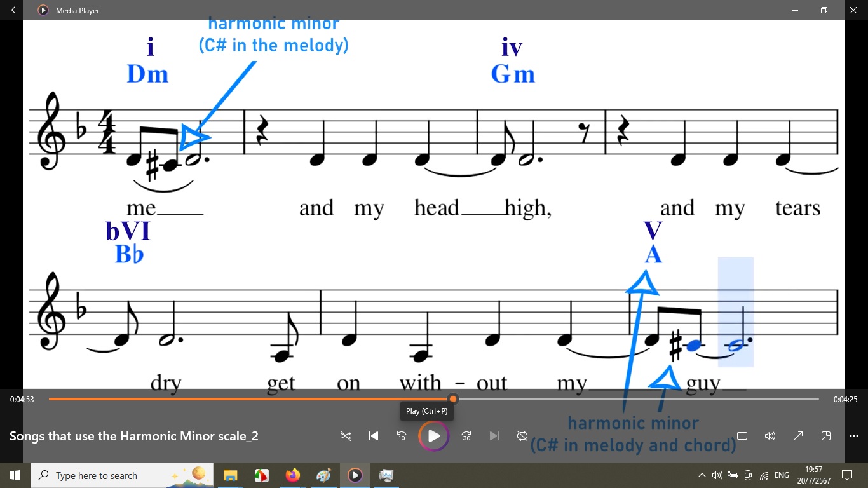868x488 pixels.
Task: Click the video frame showing sheet music
Action: pos(434,204)
